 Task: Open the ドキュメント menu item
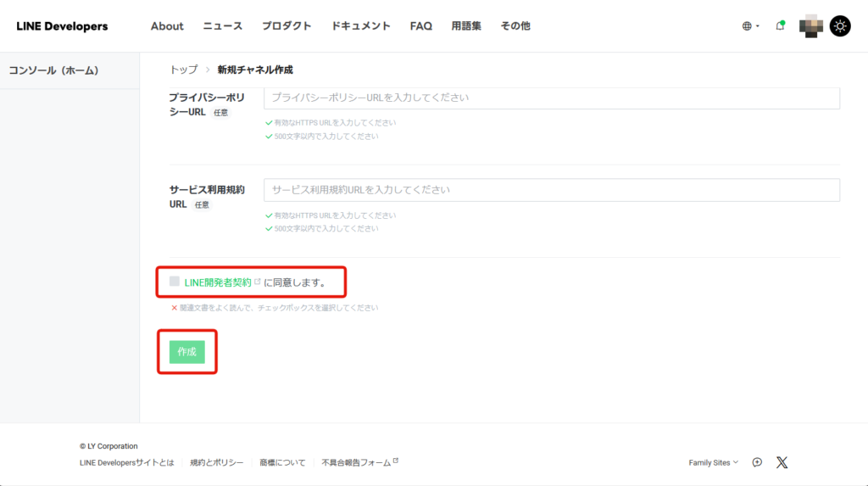pos(360,26)
